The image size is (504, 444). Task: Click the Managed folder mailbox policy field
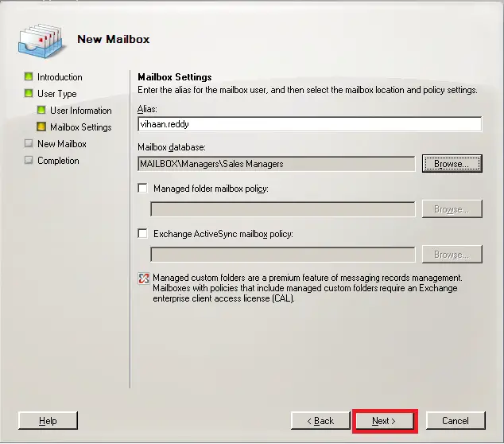(x=283, y=209)
